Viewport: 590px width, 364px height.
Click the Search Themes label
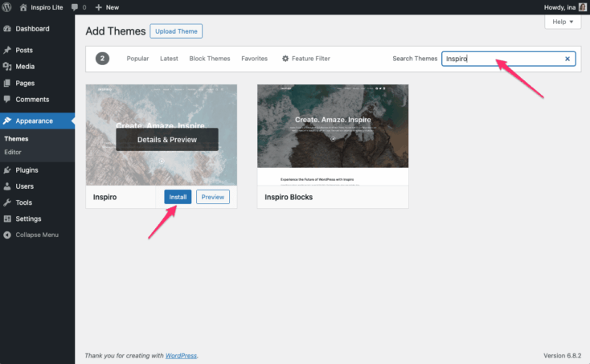415,59
